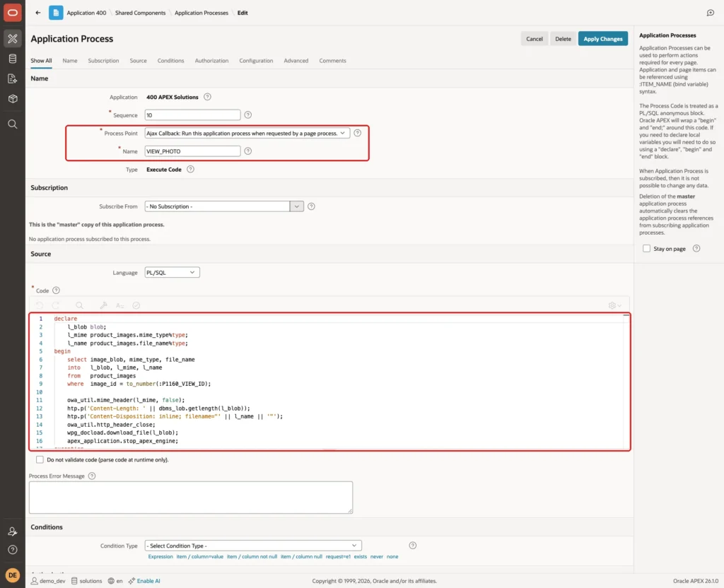Show help for the Name field

pos(248,151)
